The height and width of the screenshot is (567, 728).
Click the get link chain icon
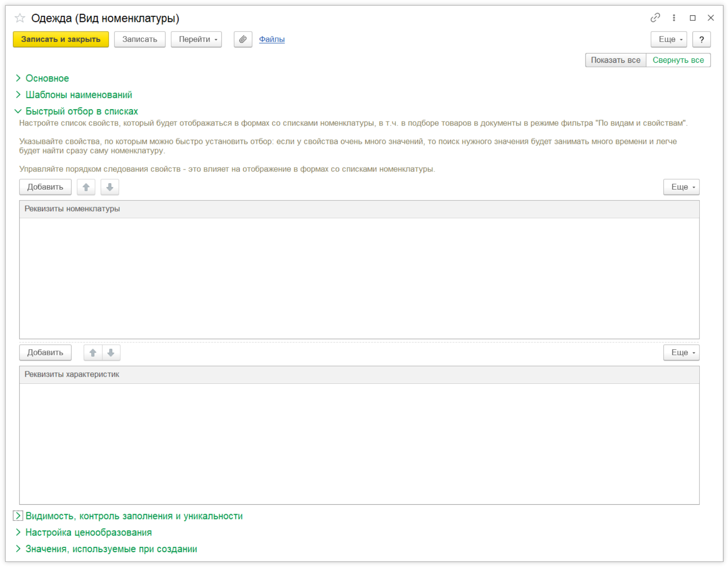655,18
